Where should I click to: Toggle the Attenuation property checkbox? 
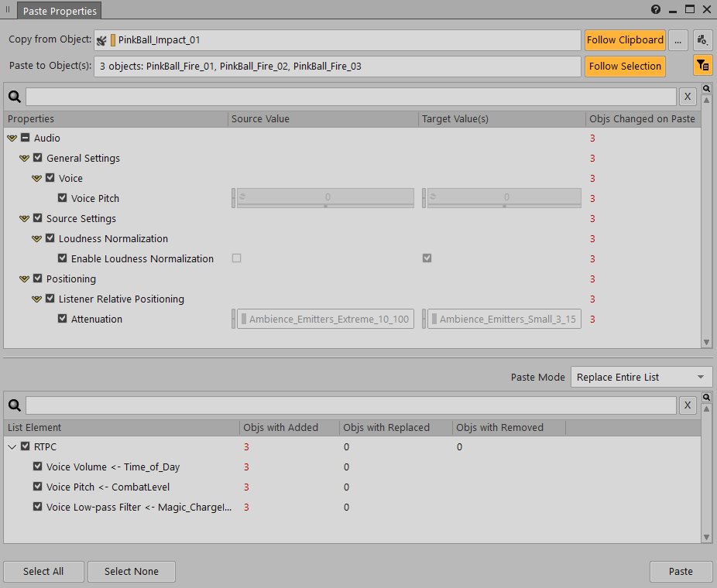click(x=63, y=319)
